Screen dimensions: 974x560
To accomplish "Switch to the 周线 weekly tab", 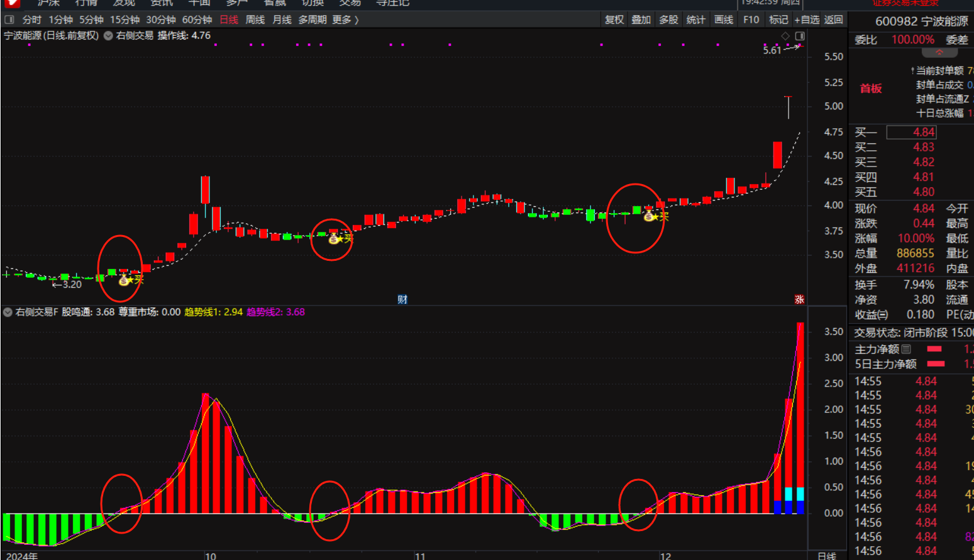I will pyautogui.click(x=255, y=19).
